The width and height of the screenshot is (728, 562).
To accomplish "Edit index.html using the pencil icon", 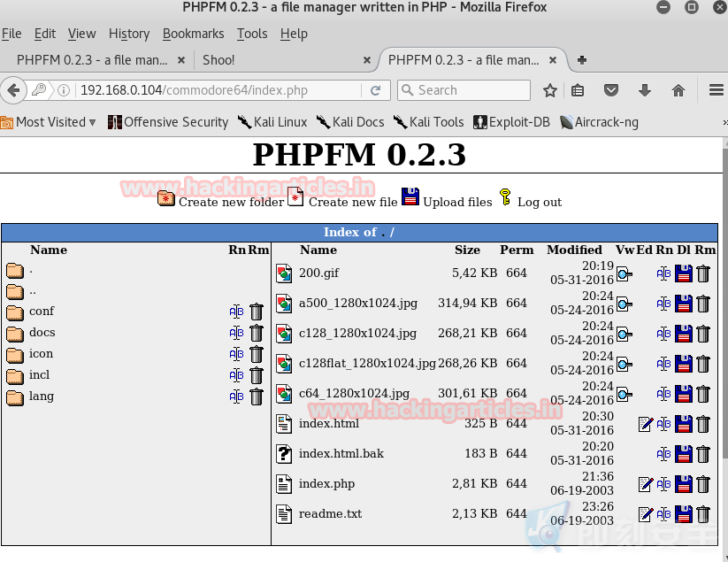I will pos(646,424).
